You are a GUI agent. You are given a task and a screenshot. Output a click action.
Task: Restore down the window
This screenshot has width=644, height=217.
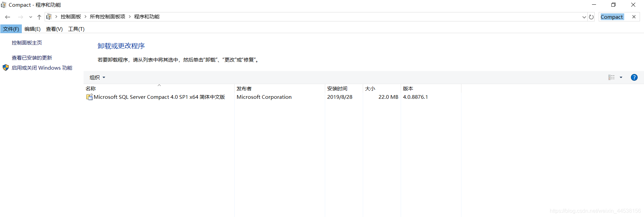613,5
